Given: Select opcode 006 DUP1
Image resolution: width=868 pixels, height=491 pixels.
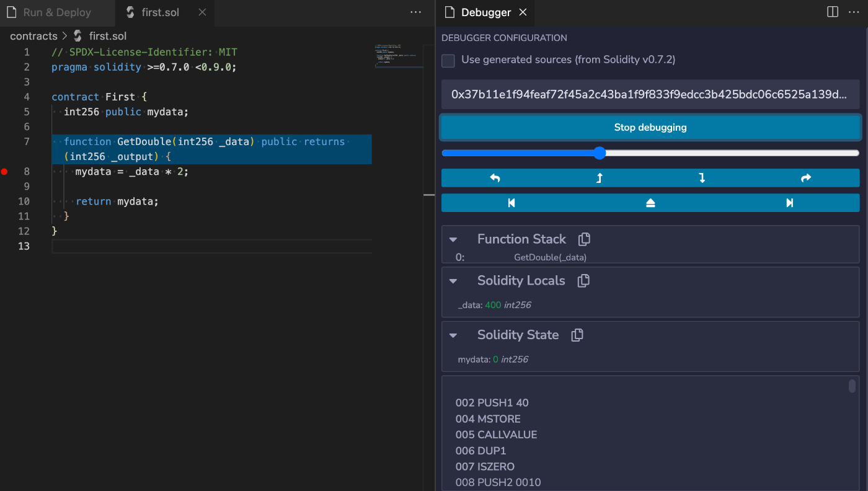Looking at the screenshot, I should tap(480, 451).
